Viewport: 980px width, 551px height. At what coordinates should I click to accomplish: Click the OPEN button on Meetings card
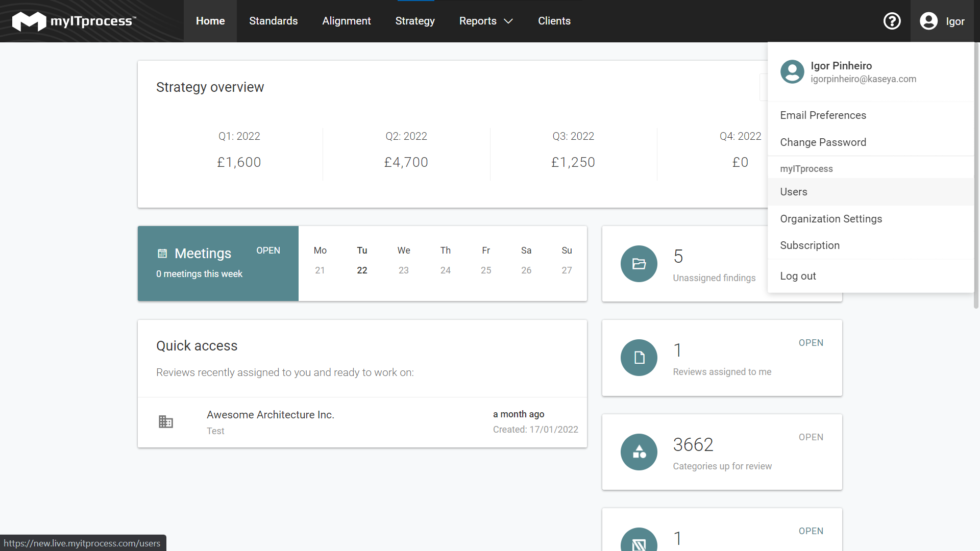(268, 251)
